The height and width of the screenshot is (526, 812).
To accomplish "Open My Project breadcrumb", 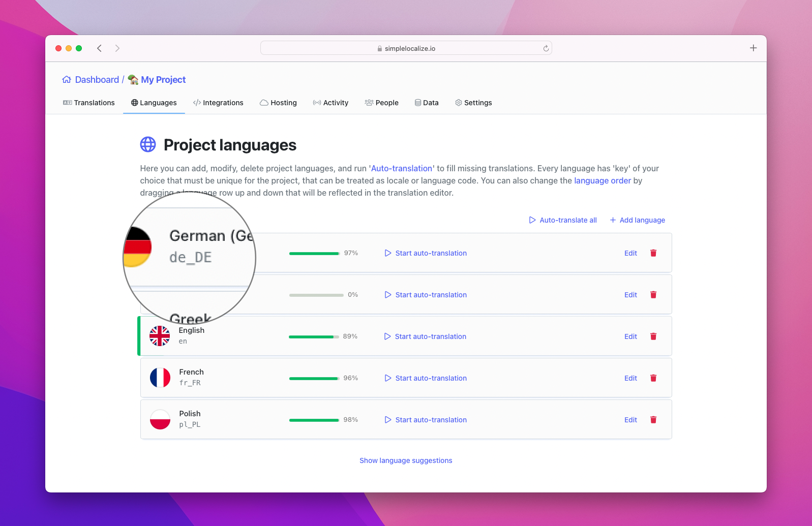I will click(x=163, y=80).
